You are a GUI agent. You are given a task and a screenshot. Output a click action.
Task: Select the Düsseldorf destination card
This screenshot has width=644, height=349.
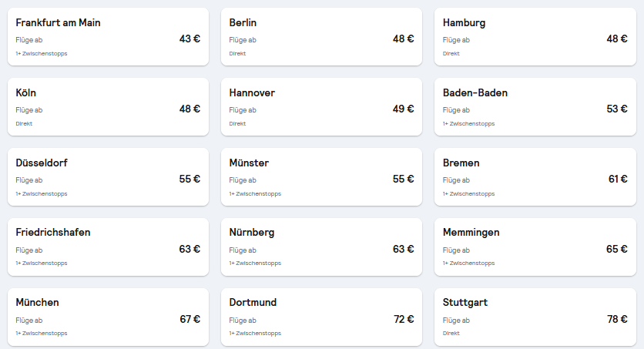pos(108,177)
